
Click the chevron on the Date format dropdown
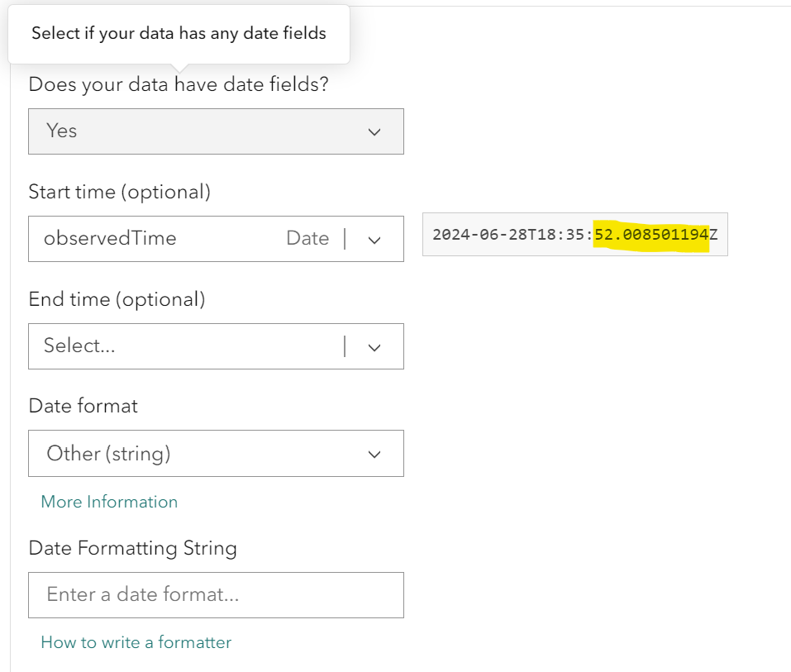click(x=374, y=454)
